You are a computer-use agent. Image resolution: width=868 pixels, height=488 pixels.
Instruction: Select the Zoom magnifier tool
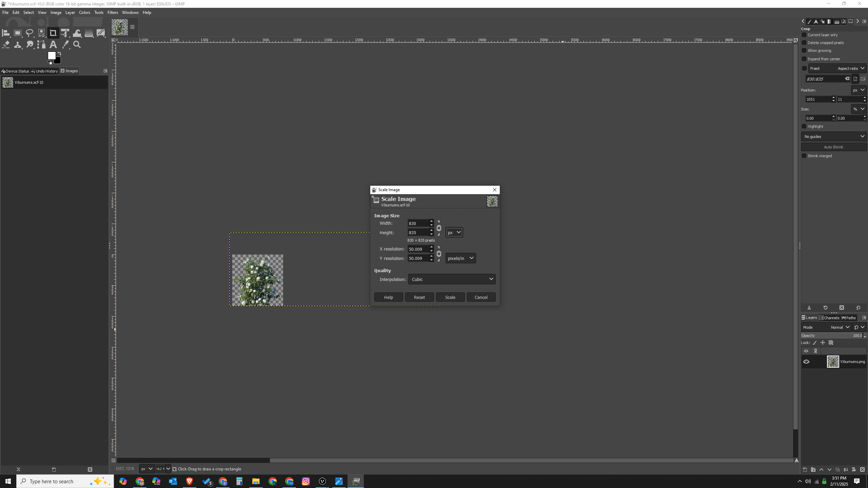pos(77,44)
